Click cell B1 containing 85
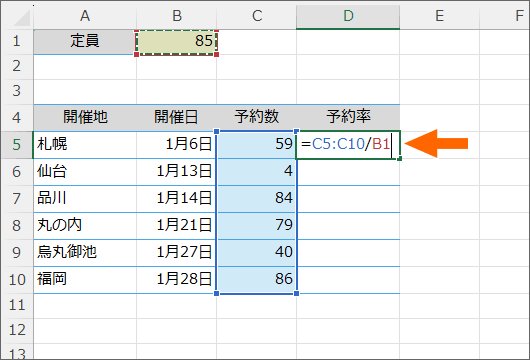The height and width of the screenshot is (360, 530). coord(176,42)
